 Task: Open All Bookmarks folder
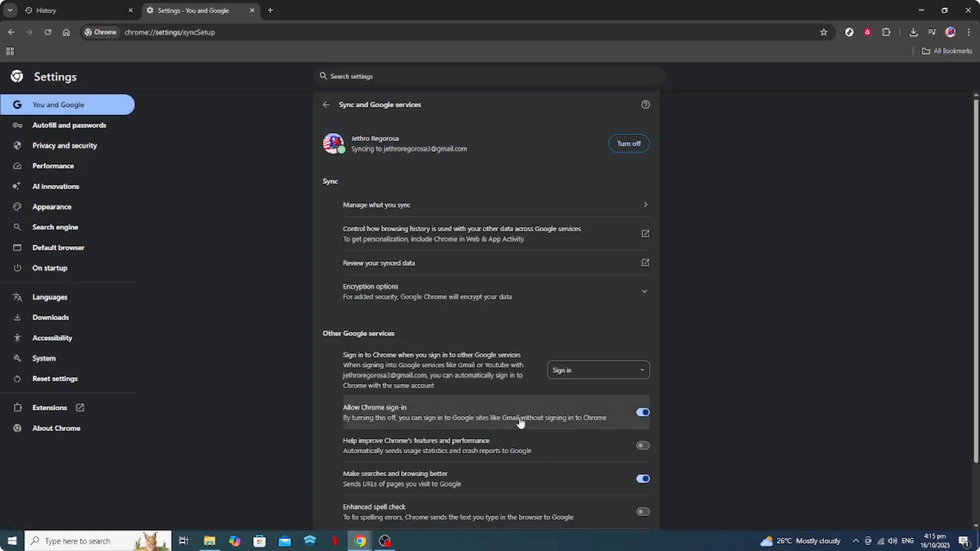click(x=947, y=51)
